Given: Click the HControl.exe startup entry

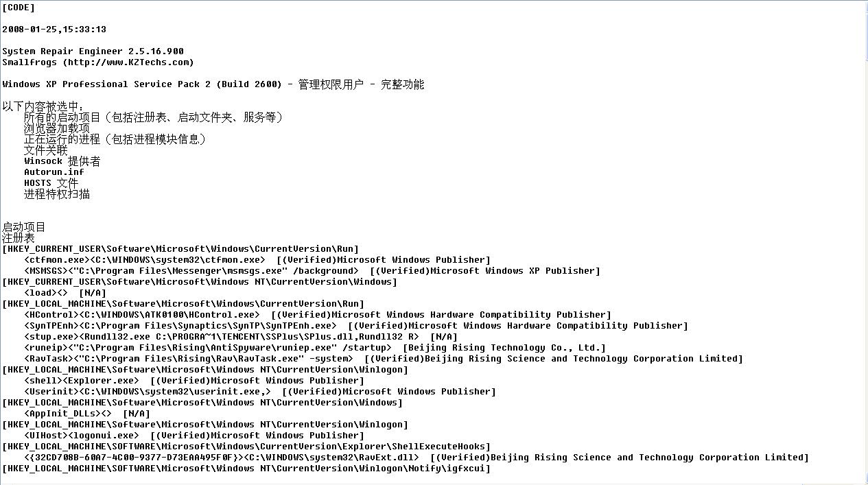Looking at the screenshot, I should click(318, 315).
